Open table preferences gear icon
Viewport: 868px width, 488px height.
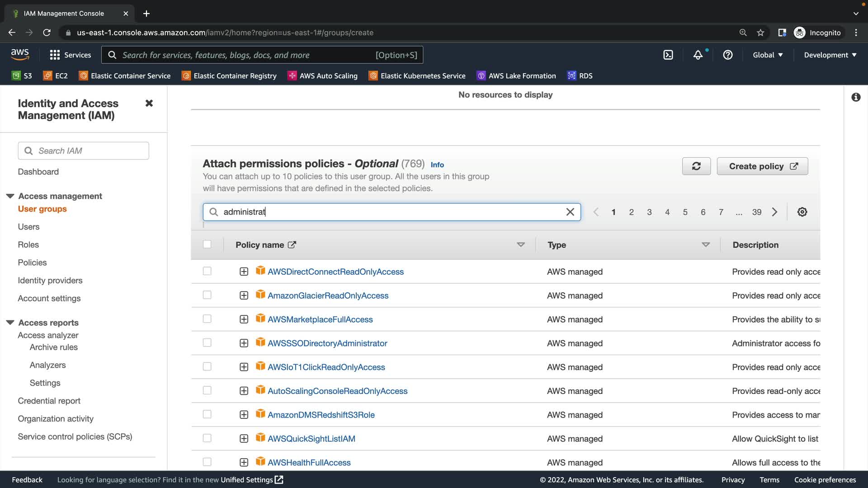click(802, 212)
